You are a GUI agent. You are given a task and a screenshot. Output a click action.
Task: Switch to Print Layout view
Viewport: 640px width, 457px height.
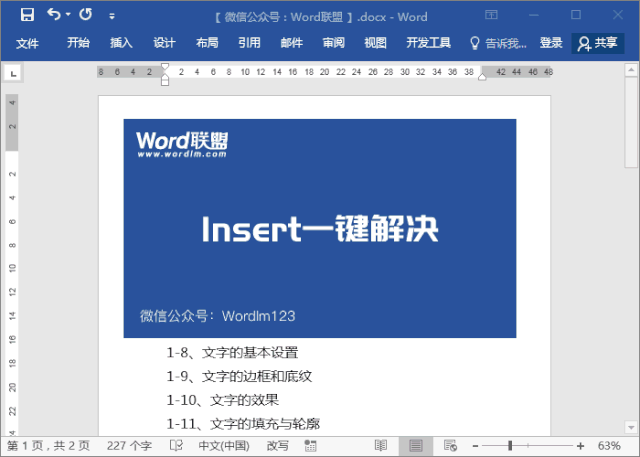416,446
